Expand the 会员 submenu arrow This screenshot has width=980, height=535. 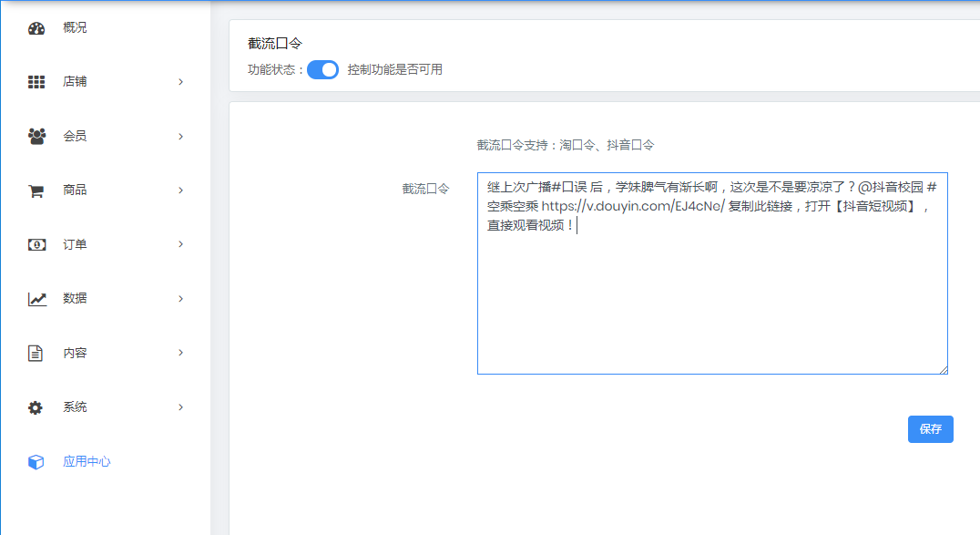[180, 136]
